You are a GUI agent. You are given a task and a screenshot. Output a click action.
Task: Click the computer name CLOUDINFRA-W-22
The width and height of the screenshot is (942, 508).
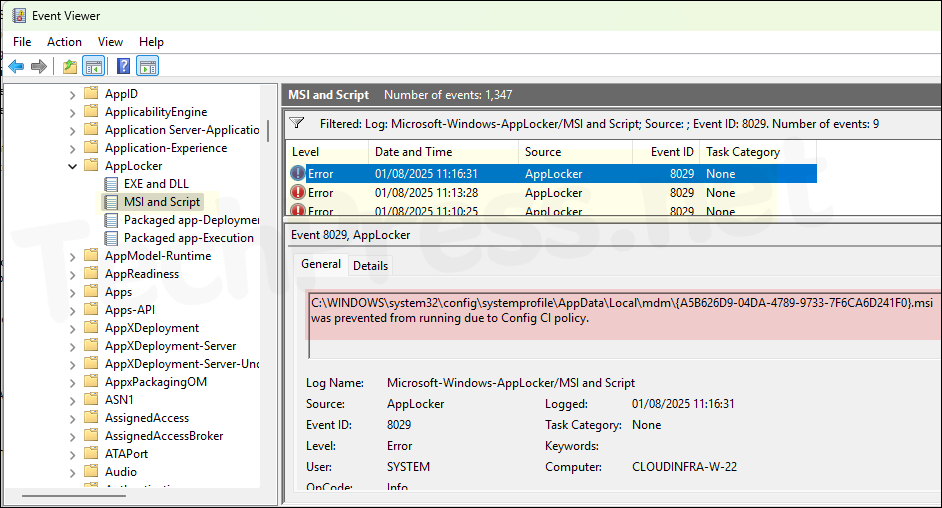click(x=684, y=467)
